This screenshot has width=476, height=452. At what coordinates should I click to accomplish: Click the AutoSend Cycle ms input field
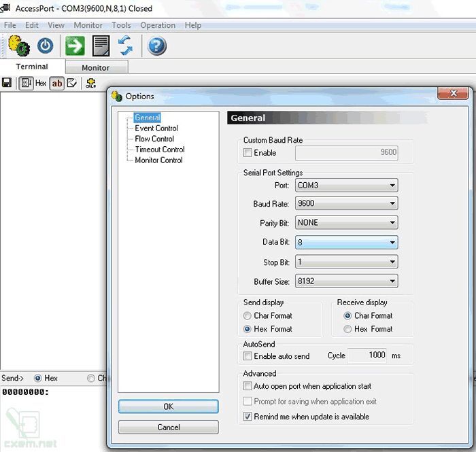point(367,355)
